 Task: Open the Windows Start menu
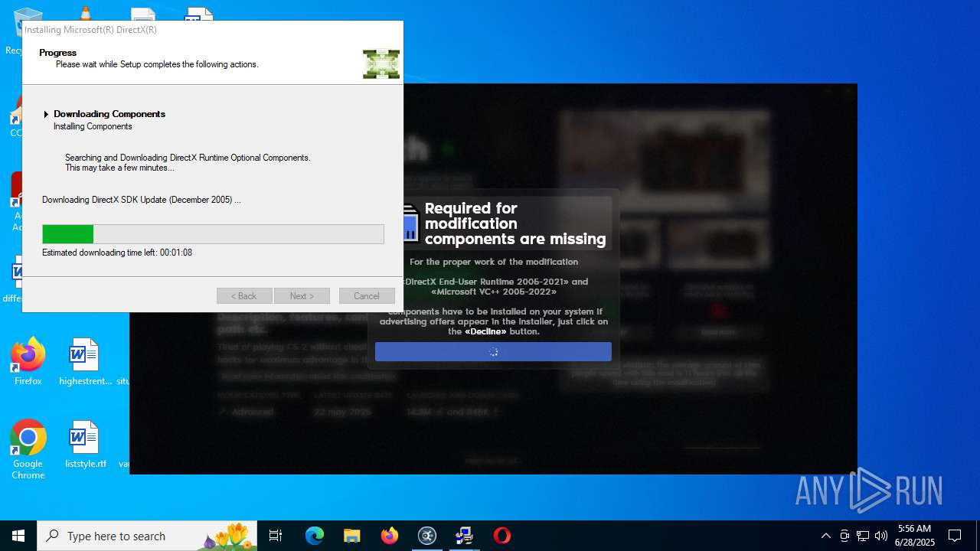(18, 536)
